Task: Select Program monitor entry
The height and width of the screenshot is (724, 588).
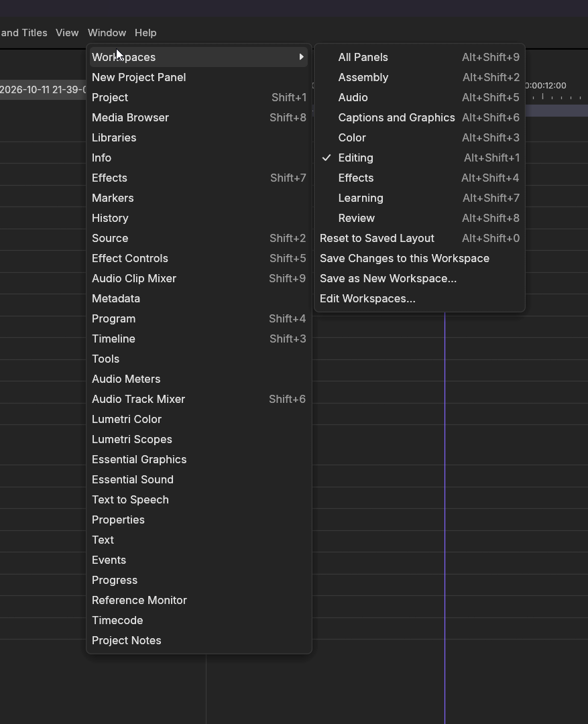Action: (198, 318)
